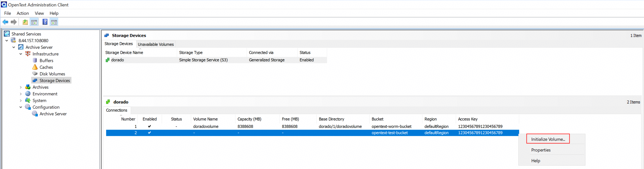Click the Caches triangle icon

(x=35, y=67)
